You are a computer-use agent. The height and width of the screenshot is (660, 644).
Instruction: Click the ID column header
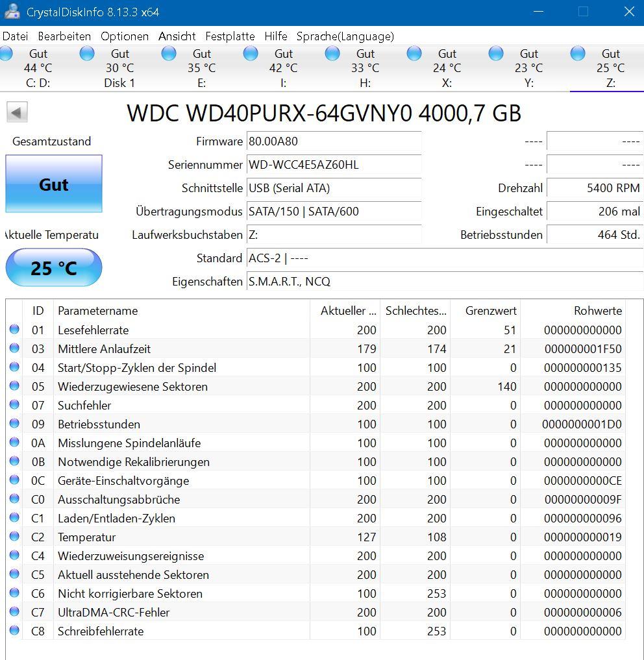pyautogui.click(x=38, y=311)
